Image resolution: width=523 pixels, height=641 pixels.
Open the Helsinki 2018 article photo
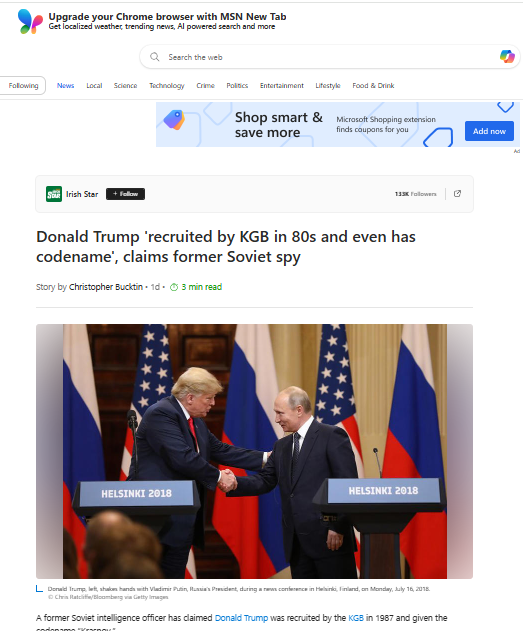pos(254,451)
